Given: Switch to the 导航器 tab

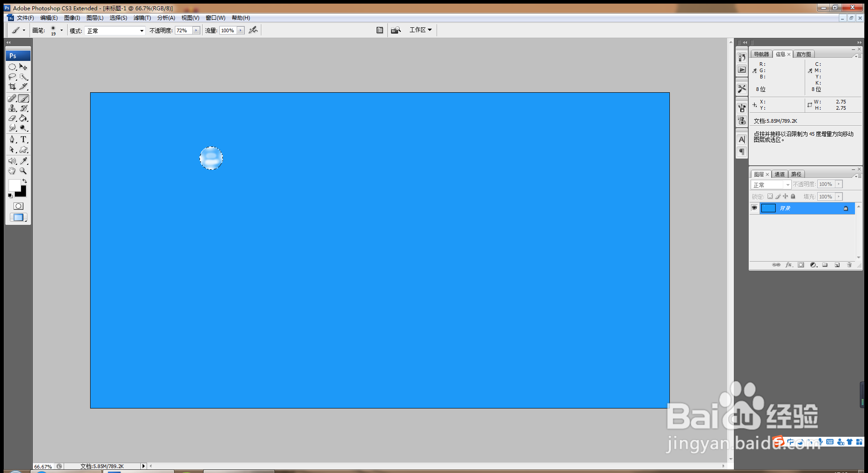Looking at the screenshot, I should point(761,54).
